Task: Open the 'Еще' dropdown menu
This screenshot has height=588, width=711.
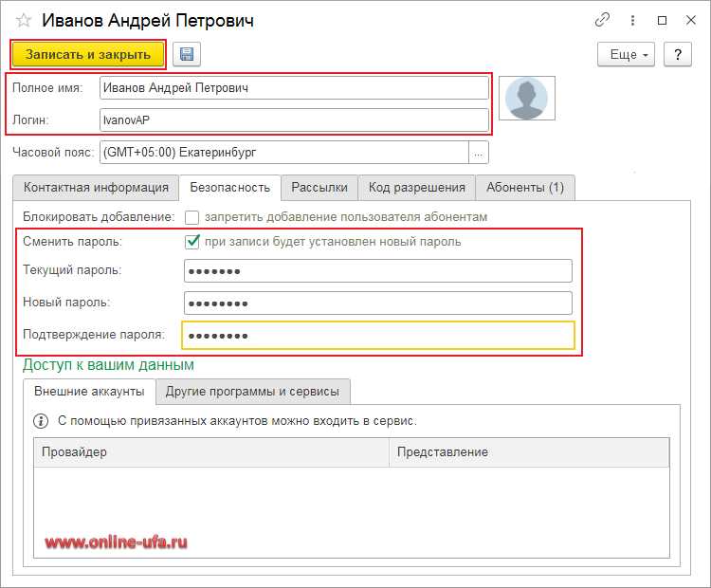Action: (x=626, y=54)
